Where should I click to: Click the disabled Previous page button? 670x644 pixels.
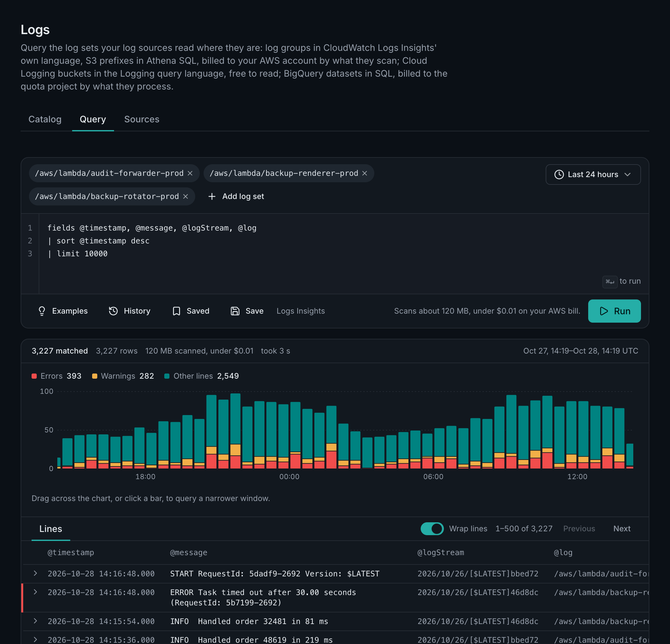579,528
